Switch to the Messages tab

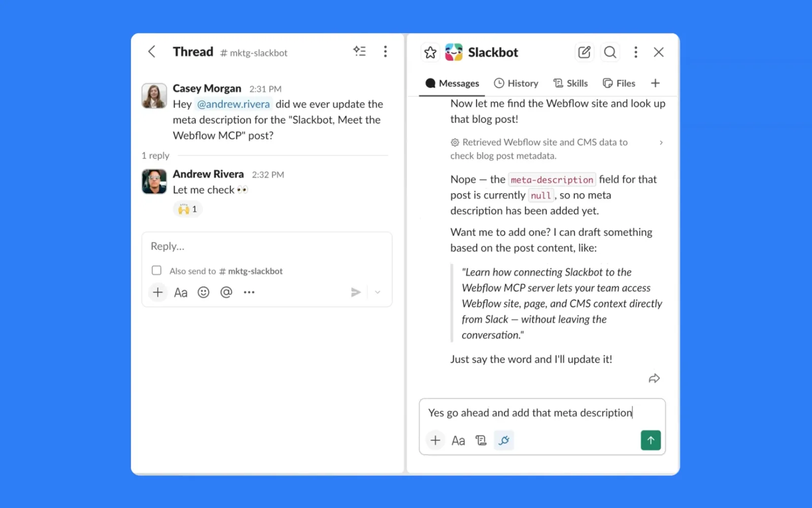[452, 83]
